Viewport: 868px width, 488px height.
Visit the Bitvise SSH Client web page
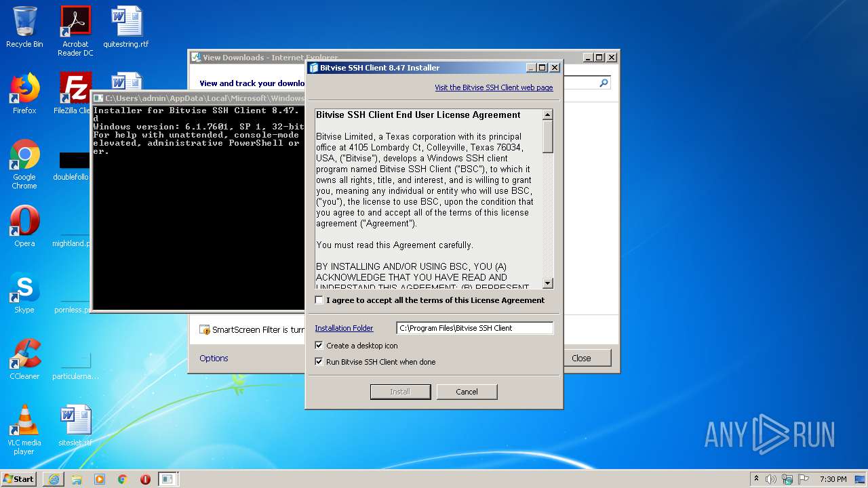coord(494,87)
